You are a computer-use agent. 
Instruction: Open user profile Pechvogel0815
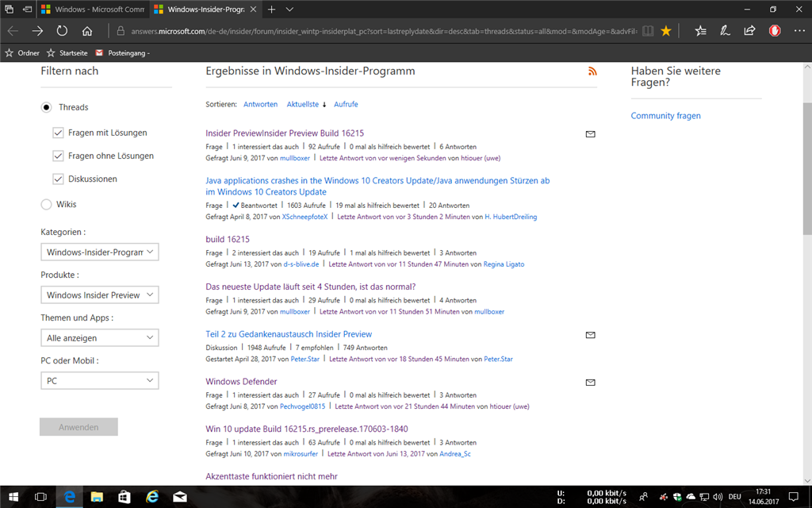click(x=302, y=406)
